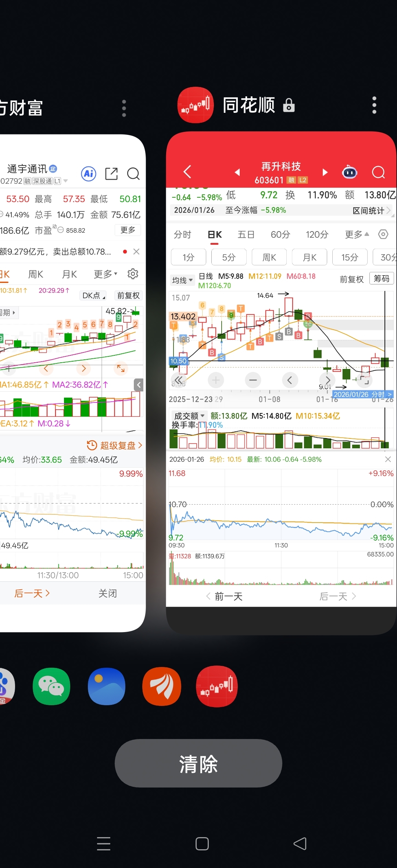Screen dimensions: 397x868
Task: Choose the 15分 period button
Action: click(x=350, y=257)
